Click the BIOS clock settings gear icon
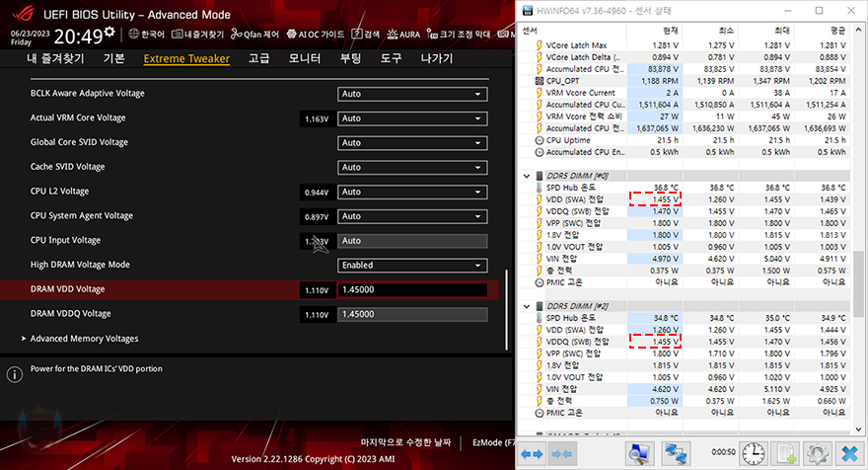Image resolution: width=868 pixels, height=470 pixels. point(109,32)
